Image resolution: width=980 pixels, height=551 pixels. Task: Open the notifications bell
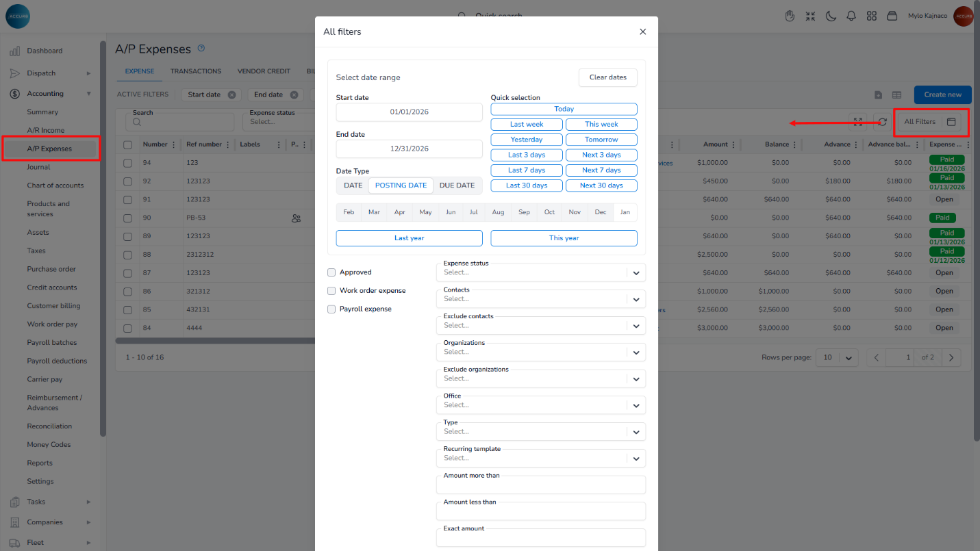[x=851, y=16]
